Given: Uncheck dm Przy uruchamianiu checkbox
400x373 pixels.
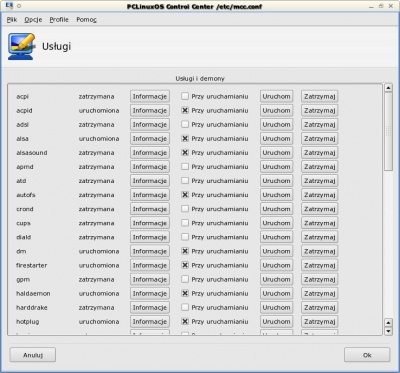Looking at the screenshot, I should pyautogui.click(x=185, y=251).
